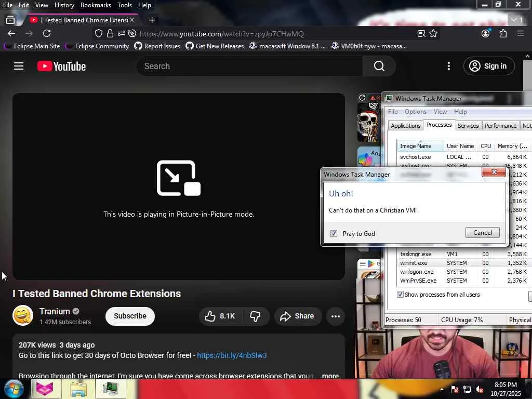Open the Get New Releases bookmark
This screenshot has width=532, height=399.
tap(215, 46)
